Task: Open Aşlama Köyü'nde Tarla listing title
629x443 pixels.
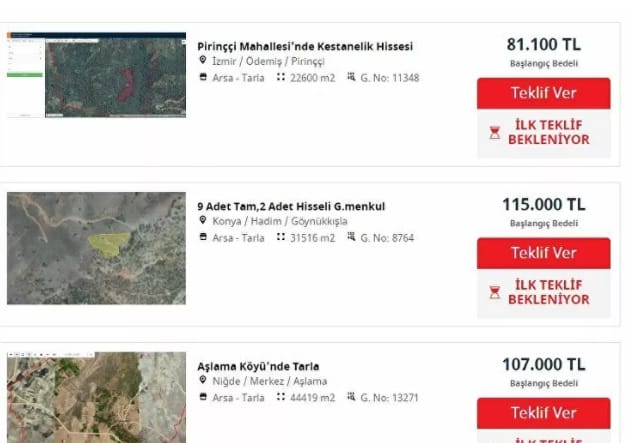Action: [x=258, y=366]
